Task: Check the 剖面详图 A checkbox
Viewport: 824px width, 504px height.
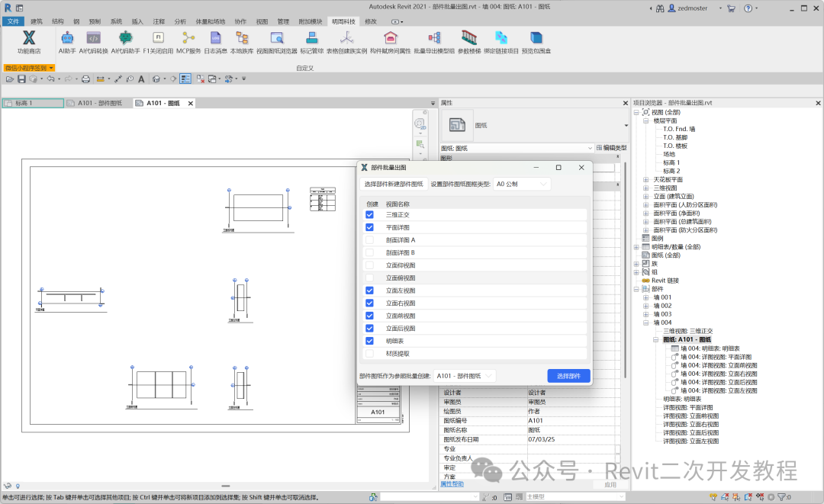Action: [369, 240]
